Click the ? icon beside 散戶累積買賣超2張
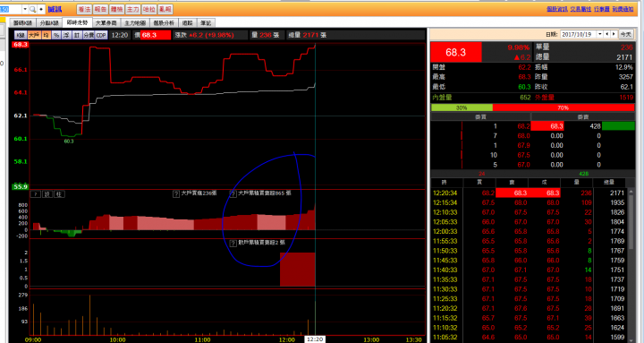The image size is (644, 343). 233,243
